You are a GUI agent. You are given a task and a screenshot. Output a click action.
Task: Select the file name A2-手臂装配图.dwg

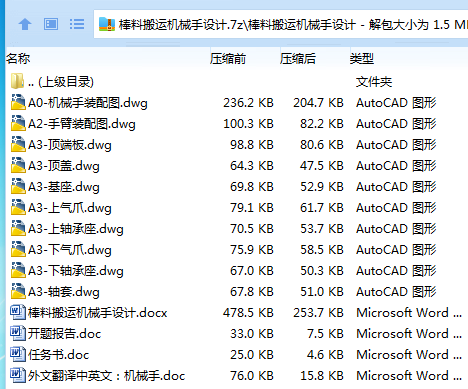click(82, 124)
